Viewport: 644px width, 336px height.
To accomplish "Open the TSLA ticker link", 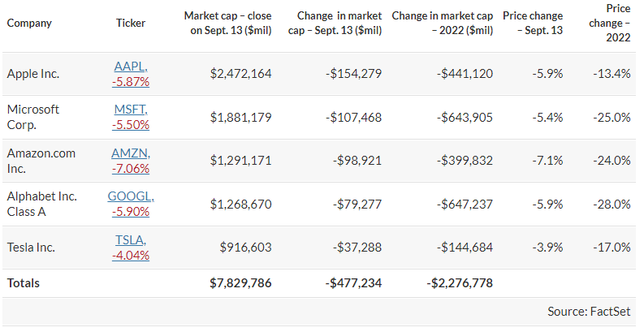I will 131,240.
